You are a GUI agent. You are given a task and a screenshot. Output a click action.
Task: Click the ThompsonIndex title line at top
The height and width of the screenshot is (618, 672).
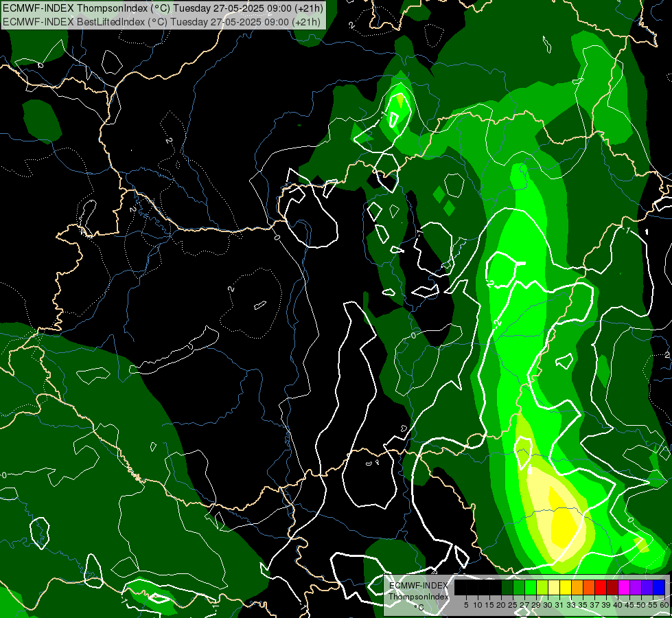[x=163, y=8]
